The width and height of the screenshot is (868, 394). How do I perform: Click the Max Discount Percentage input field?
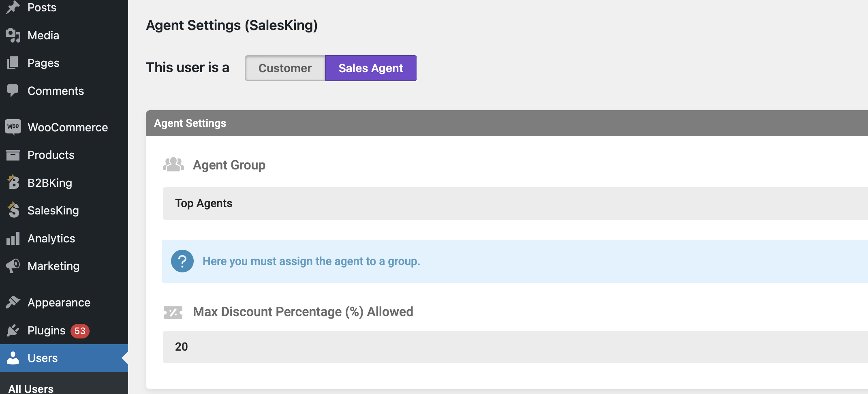click(x=515, y=347)
